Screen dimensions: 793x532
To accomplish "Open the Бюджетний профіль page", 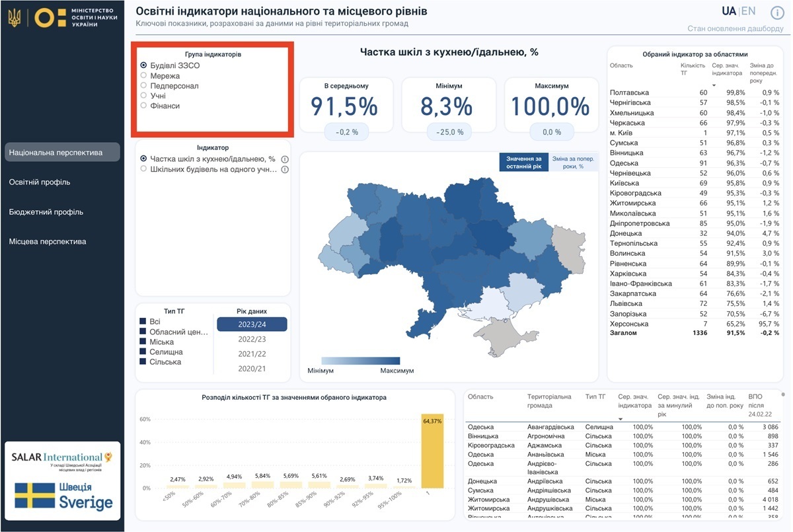I will click(x=46, y=212).
